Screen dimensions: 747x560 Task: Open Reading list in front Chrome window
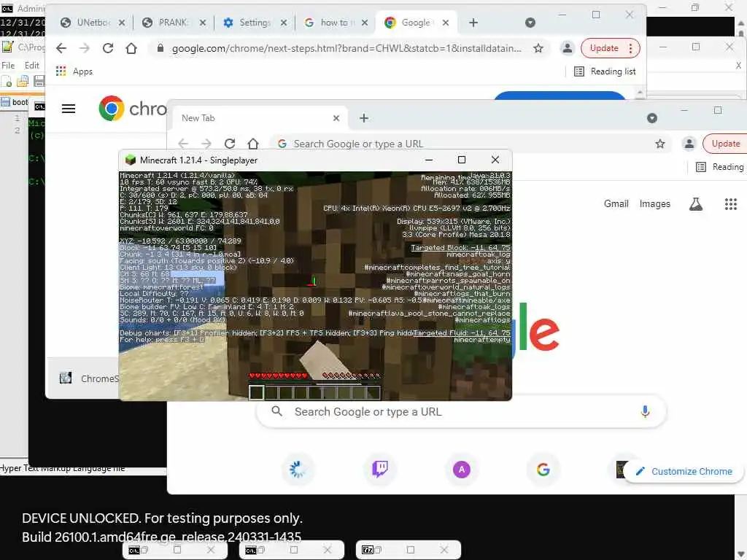[720, 167]
